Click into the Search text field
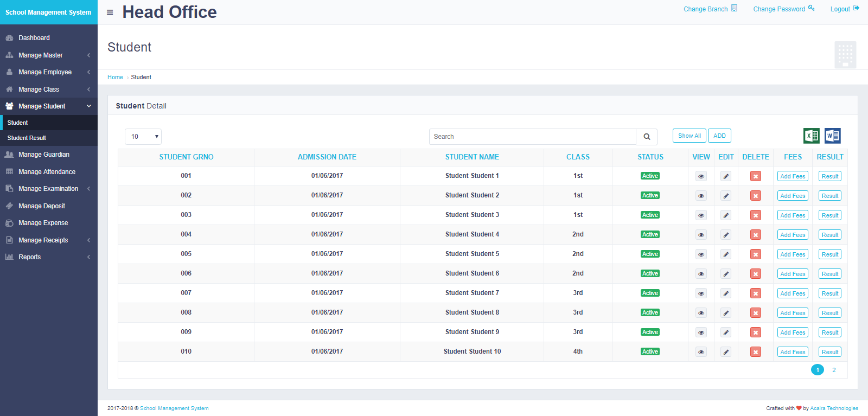Viewport: 868px width, 416px height. pyautogui.click(x=532, y=137)
